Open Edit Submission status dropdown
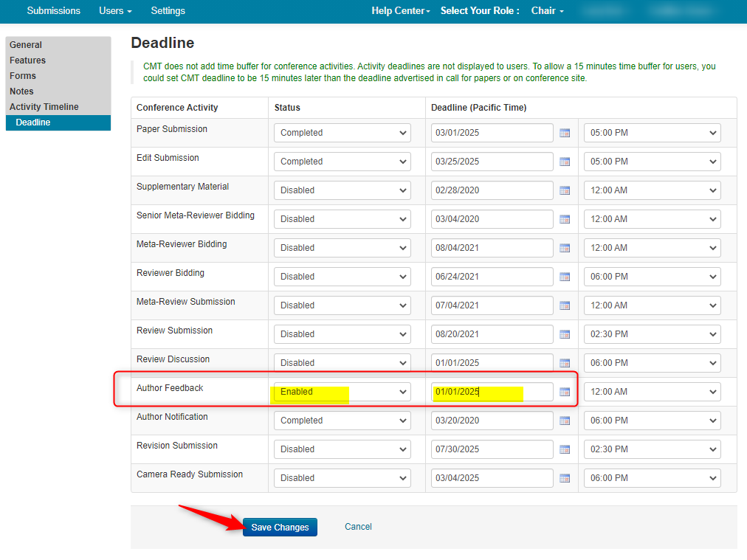 tap(342, 162)
